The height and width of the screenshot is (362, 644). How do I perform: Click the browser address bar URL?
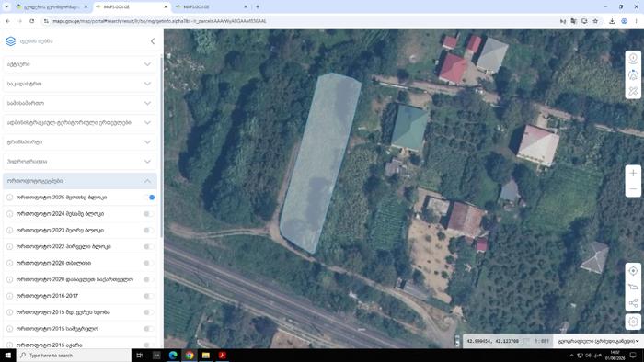[160, 21]
